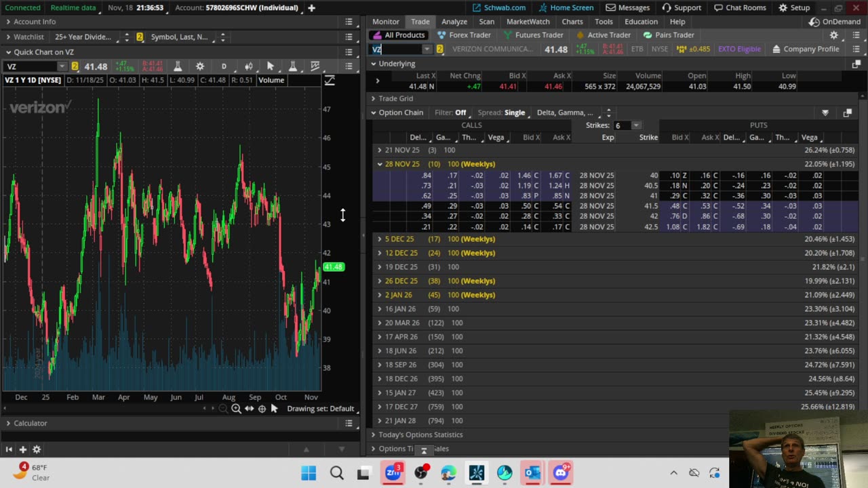Expand the 5 DEC 25 weekly expiration
This screenshot has height=488, width=868.
(380, 239)
